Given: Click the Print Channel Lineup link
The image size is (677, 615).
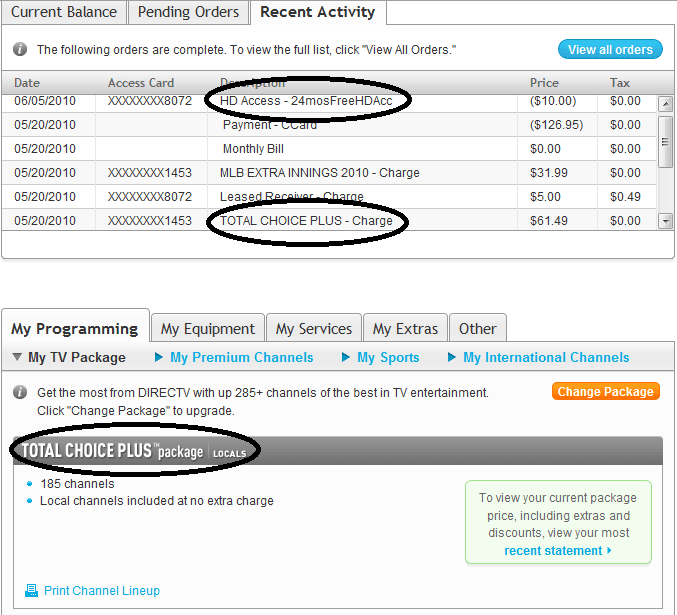Looking at the screenshot, I should pos(102,590).
